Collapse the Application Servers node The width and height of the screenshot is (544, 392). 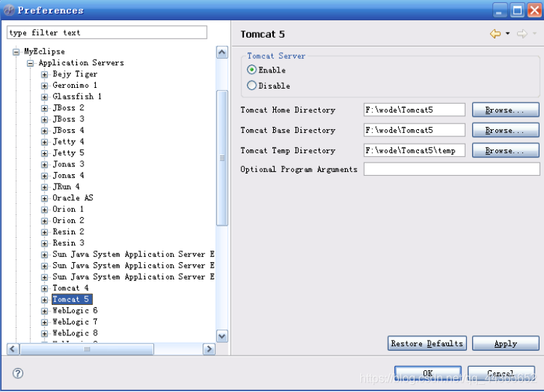point(31,63)
